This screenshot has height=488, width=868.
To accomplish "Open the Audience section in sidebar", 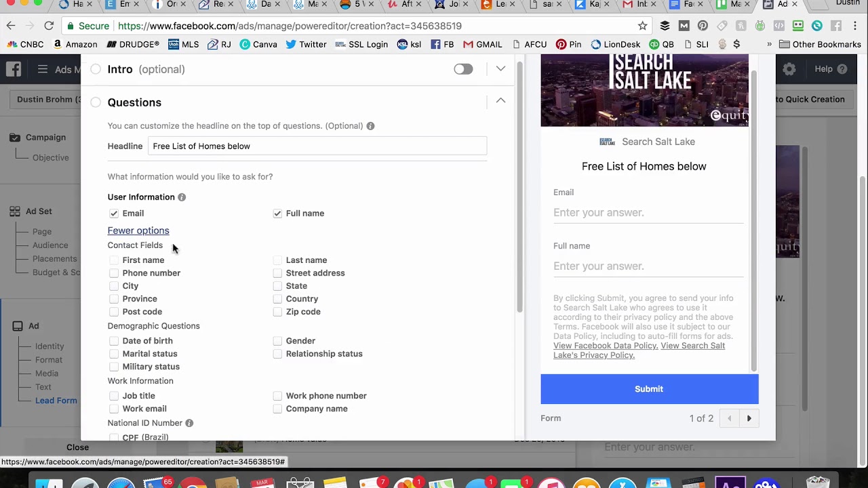I will click(x=50, y=245).
